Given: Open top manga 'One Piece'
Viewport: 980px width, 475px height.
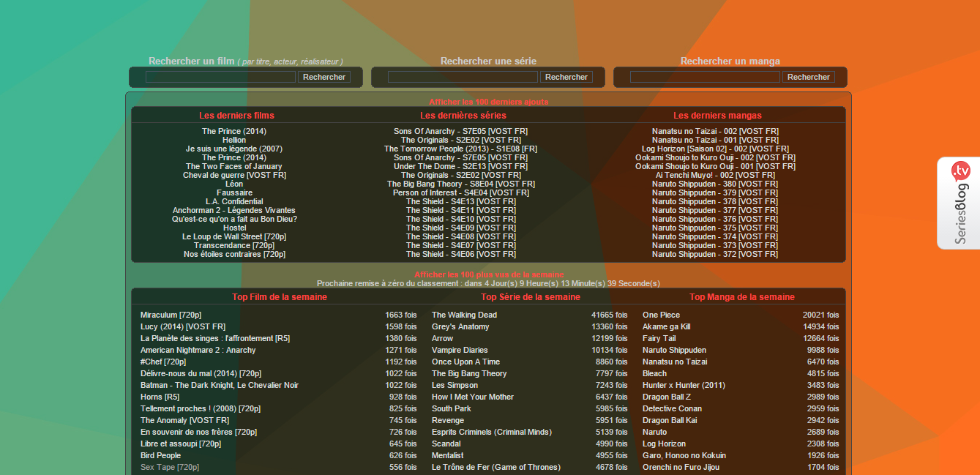Looking at the screenshot, I should [661, 315].
